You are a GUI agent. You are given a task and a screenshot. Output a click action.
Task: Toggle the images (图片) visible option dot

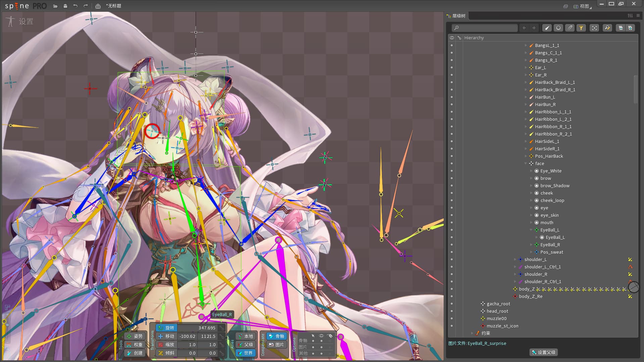(x=321, y=347)
